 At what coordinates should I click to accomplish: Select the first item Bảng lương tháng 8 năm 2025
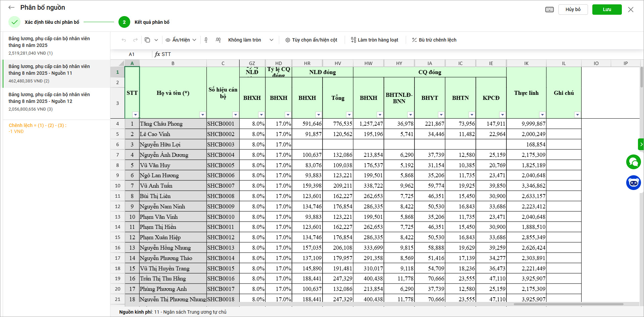tap(56, 46)
